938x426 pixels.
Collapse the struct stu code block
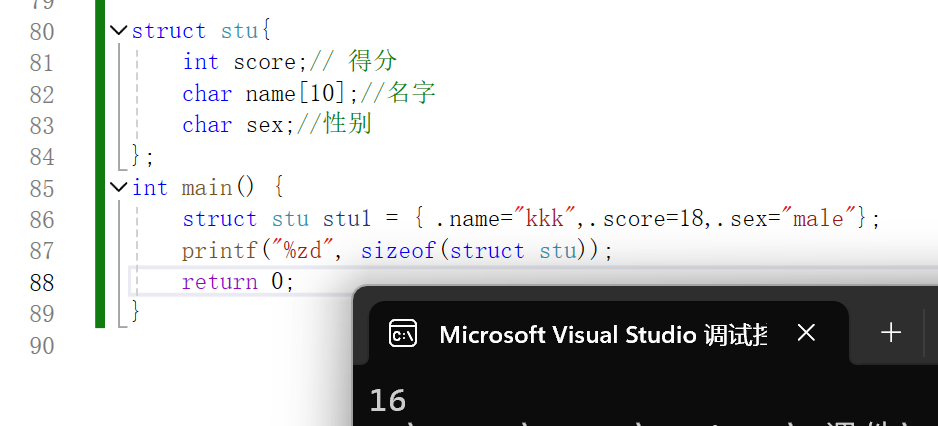[x=120, y=31]
